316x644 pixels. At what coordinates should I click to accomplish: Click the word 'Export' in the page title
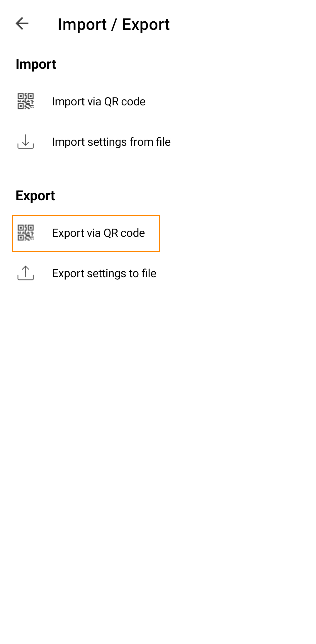pos(146,24)
